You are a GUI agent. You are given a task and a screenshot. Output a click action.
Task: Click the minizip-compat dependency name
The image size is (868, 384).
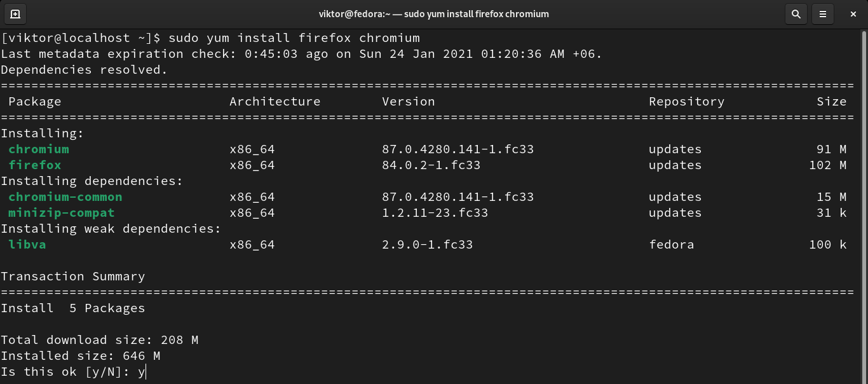[x=62, y=213]
